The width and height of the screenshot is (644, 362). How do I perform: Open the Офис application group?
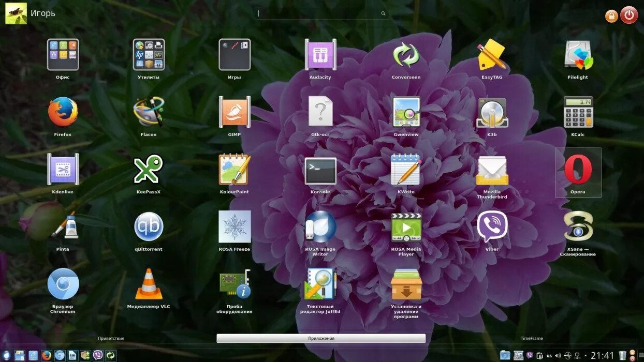click(x=63, y=55)
